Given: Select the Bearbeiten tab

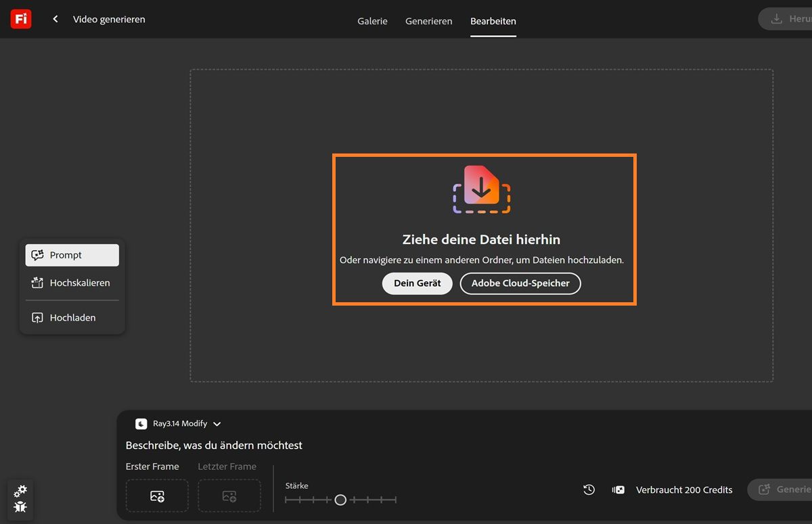Looking at the screenshot, I should pyautogui.click(x=493, y=21).
